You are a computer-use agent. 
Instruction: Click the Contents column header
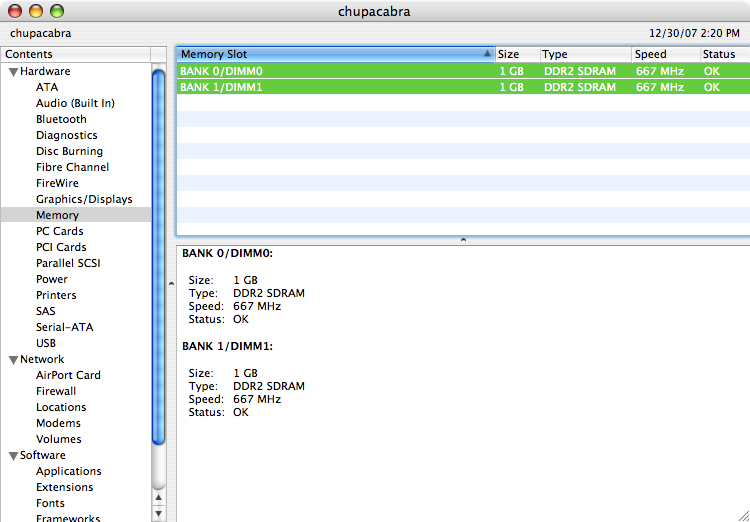(x=76, y=54)
